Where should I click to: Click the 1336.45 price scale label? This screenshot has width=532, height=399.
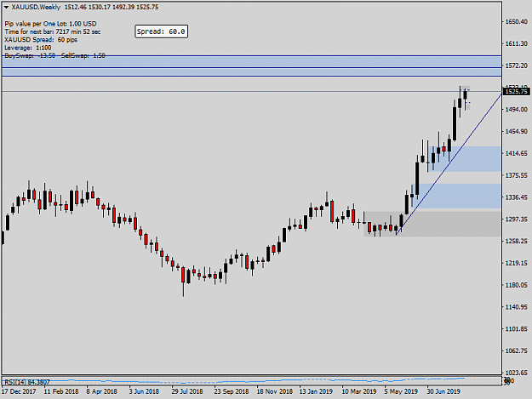pos(517,197)
